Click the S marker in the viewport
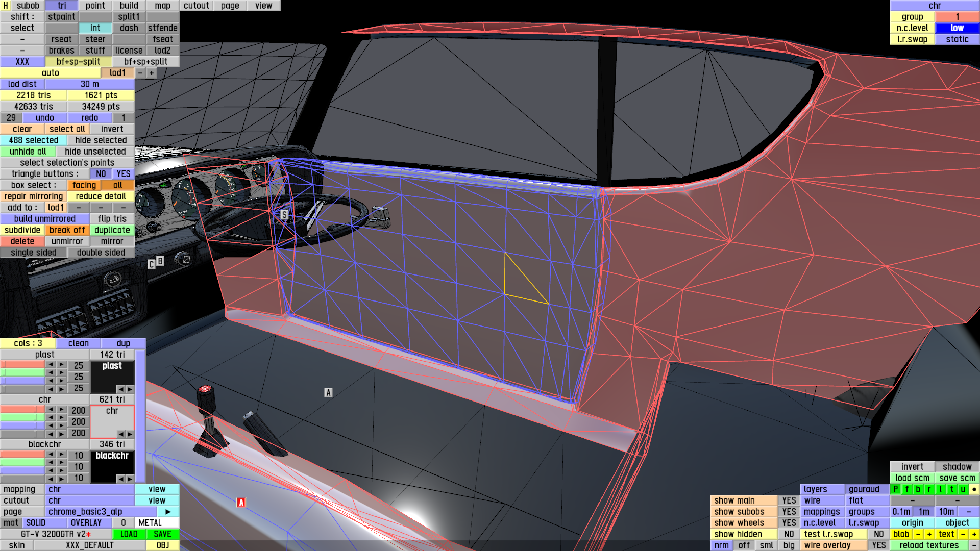This screenshot has height=551, width=980. coord(284,215)
